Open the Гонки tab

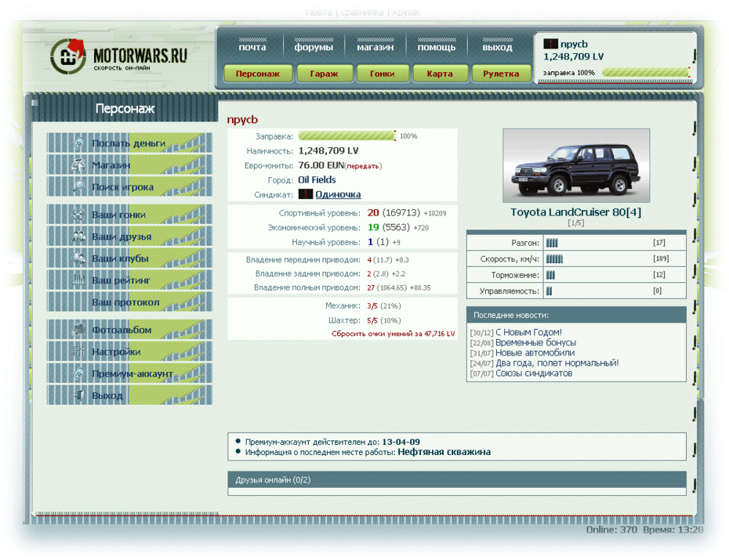383,74
